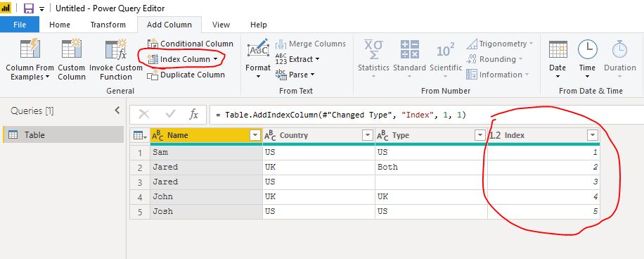Click Duplicate Column

[x=186, y=75]
